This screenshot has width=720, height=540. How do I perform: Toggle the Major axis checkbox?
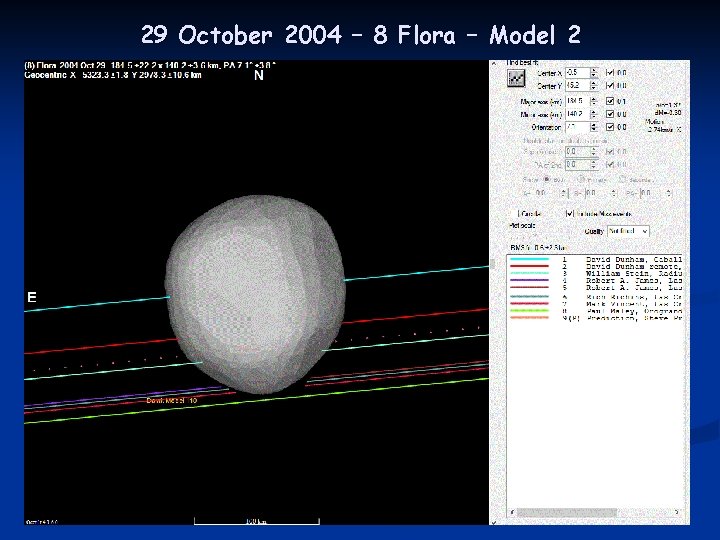coord(611,101)
